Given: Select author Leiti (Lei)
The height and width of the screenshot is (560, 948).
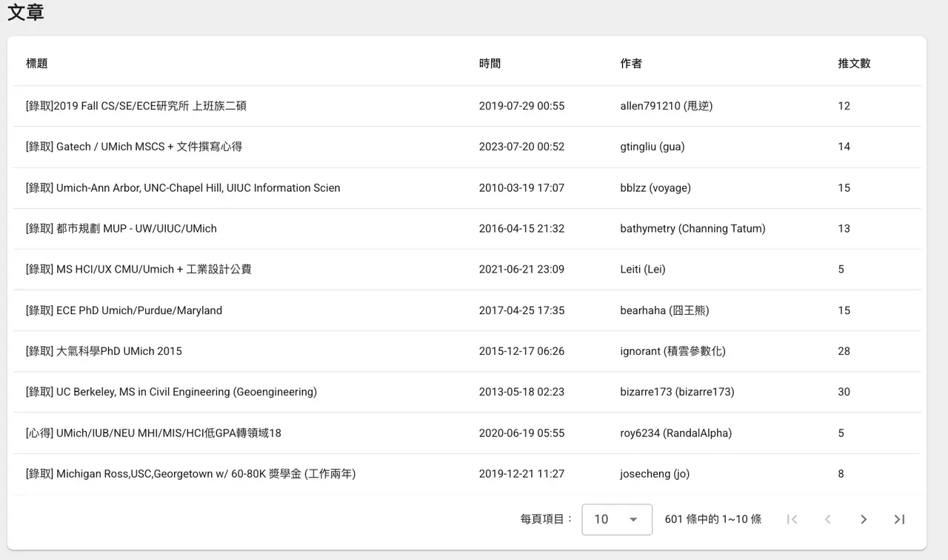Looking at the screenshot, I should (x=643, y=270).
